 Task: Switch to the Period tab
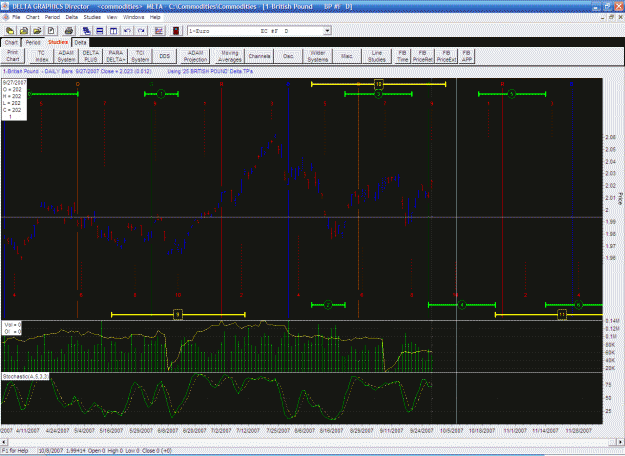pyautogui.click(x=33, y=42)
